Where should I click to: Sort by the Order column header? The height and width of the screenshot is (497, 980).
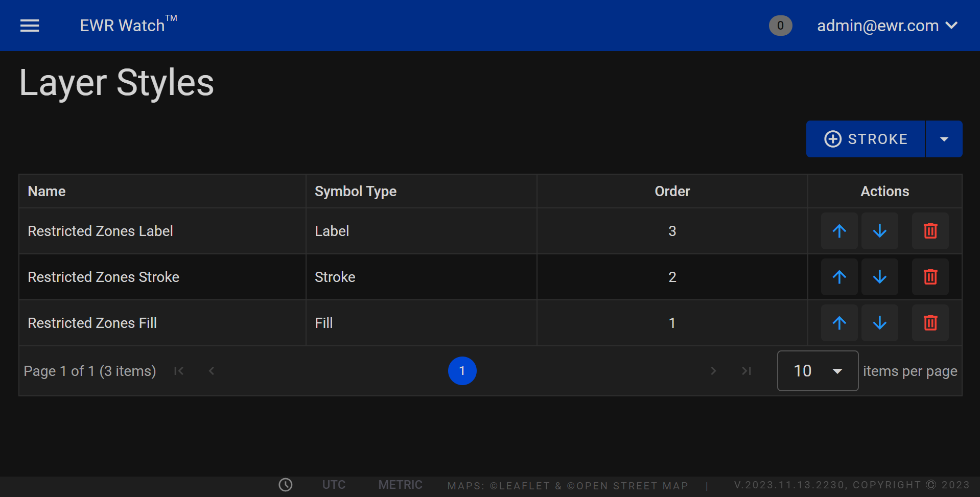point(672,191)
